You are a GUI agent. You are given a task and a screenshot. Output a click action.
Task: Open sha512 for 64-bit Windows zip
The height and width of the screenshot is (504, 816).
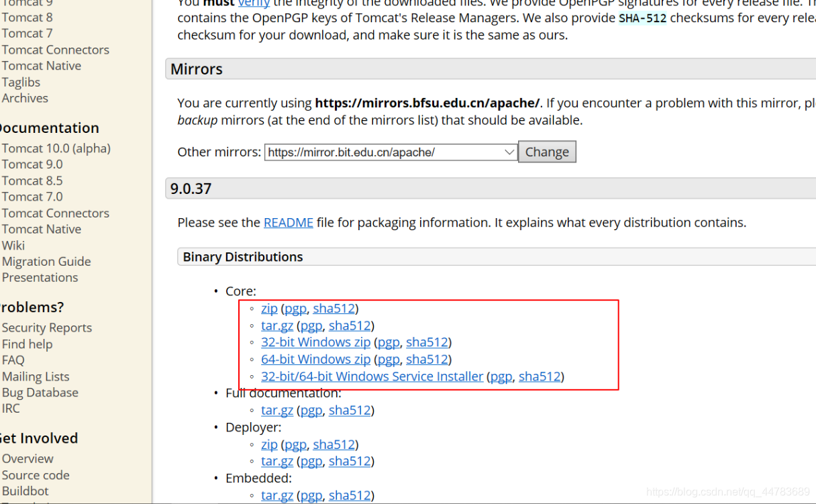click(x=427, y=359)
